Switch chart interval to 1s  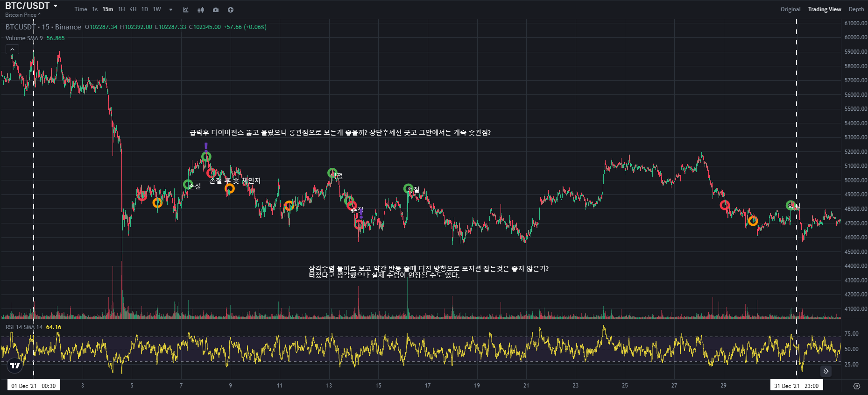95,9
